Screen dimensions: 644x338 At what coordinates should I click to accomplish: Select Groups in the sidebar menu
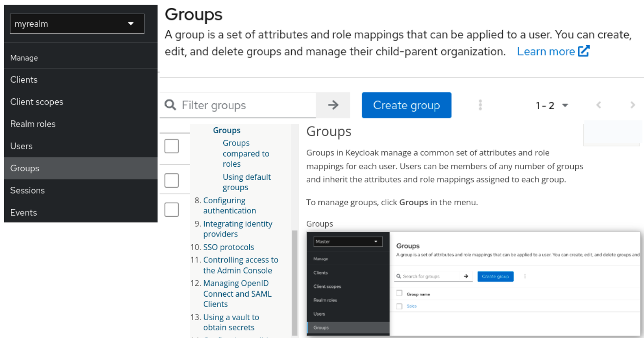pyautogui.click(x=81, y=168)
